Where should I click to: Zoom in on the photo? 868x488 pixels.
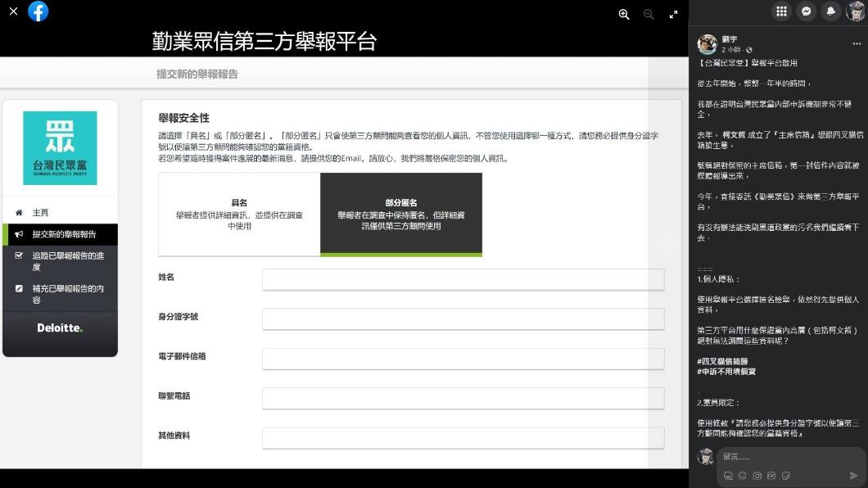tap(624, 15)
